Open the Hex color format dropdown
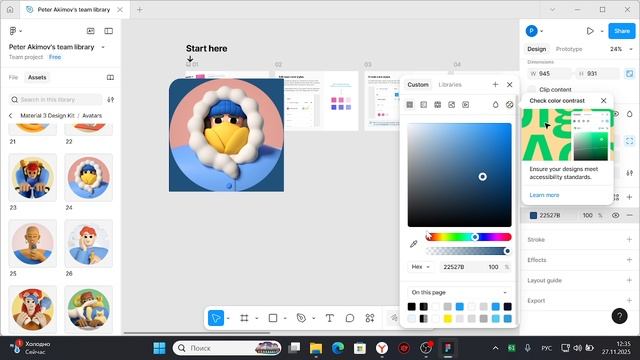Viewport: 640px width, 360px height. coord(420,267)
